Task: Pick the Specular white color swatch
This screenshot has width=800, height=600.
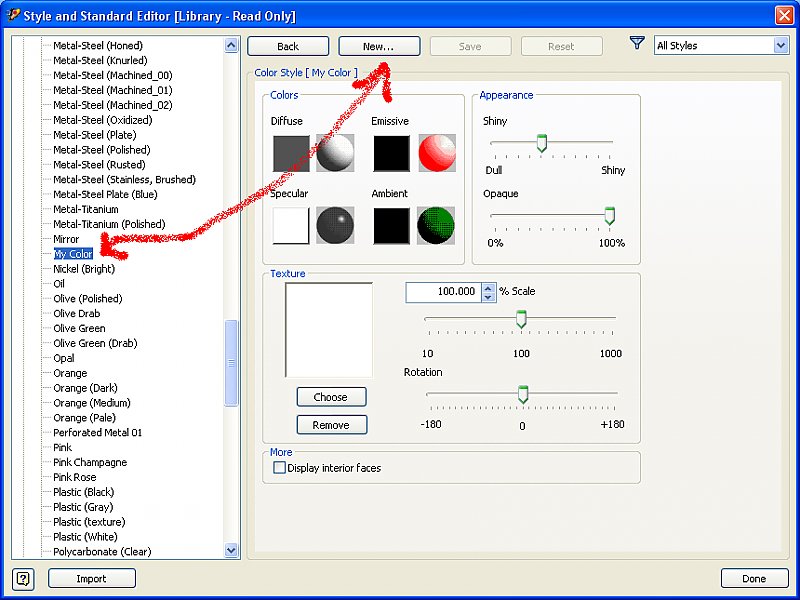Action: click(291, 226)
